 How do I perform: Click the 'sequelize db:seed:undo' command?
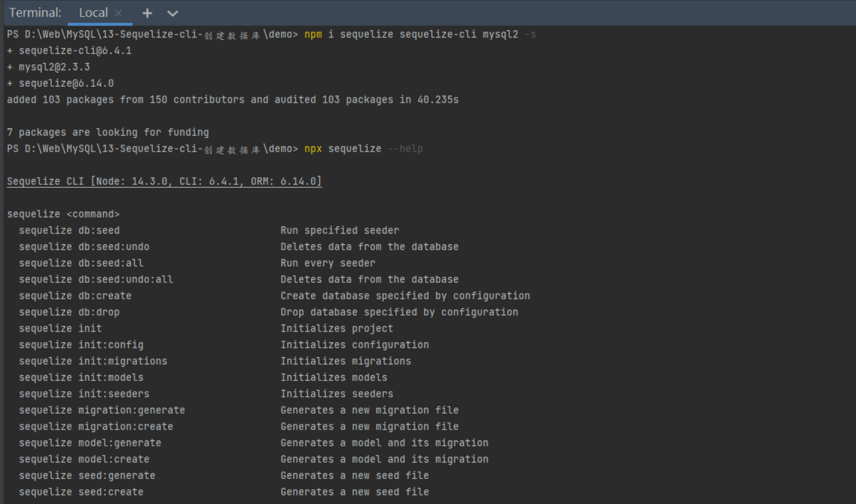[x=84, y=247]
